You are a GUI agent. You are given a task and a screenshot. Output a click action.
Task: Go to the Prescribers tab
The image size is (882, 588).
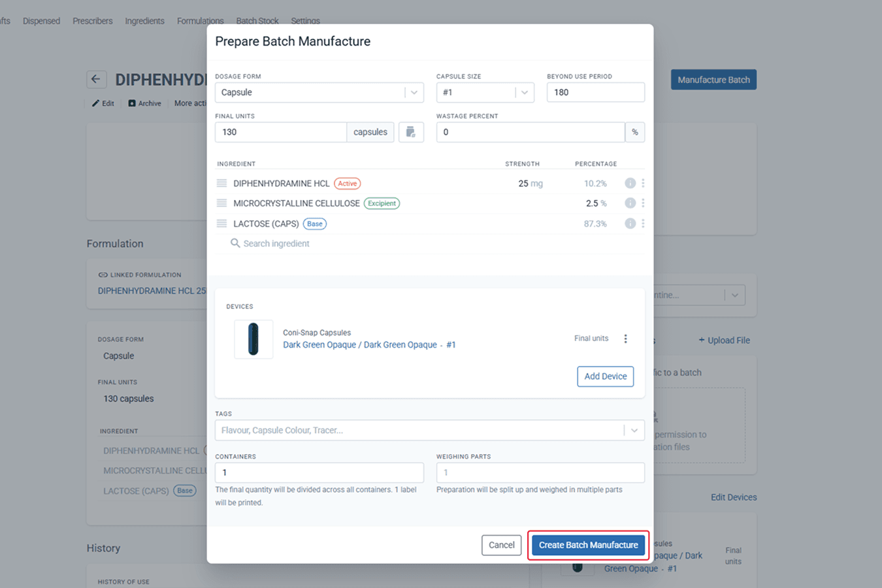(x=93, y=21)
